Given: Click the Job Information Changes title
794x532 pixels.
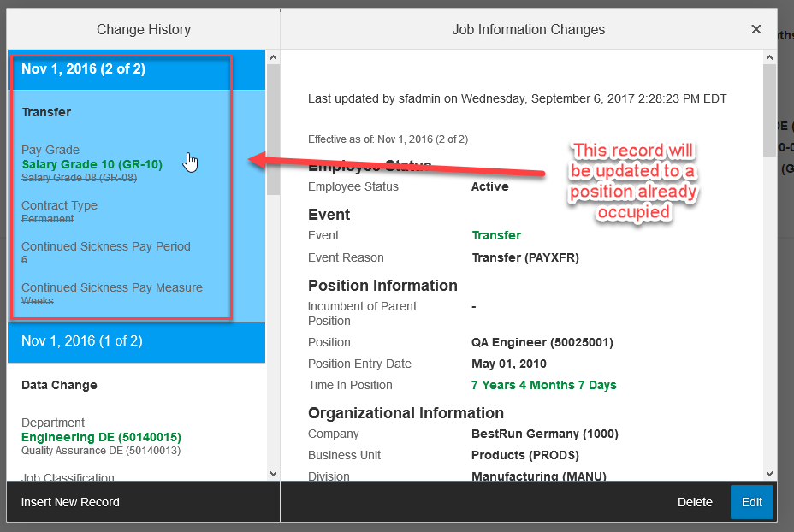Looking at the screenshot, I should click(x=529, y=29).
